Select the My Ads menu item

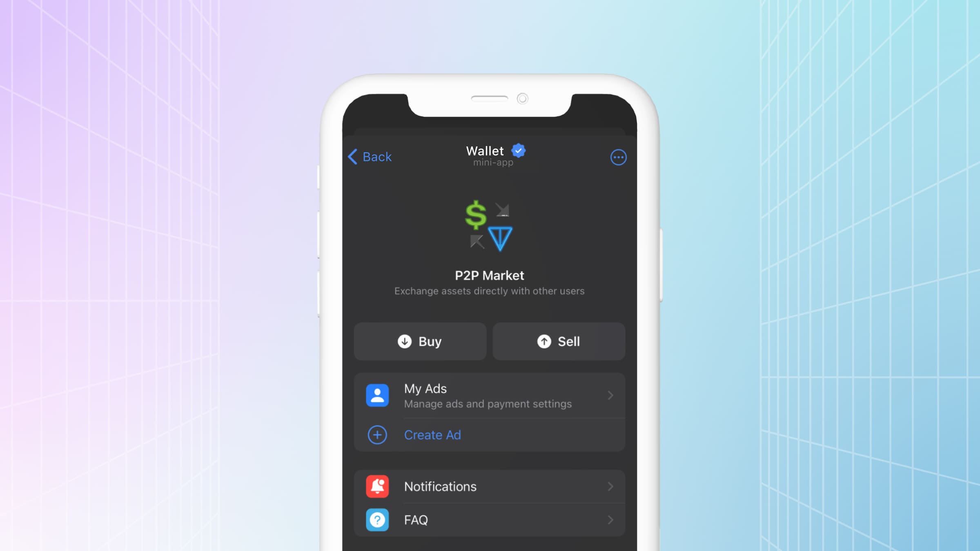489,395
